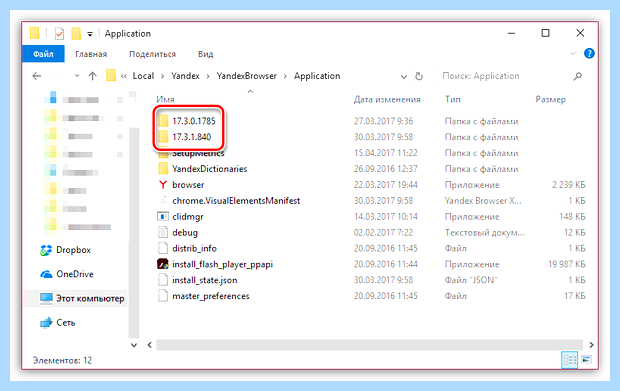Open the Поделиться ribbon tab
620x391 pixels.
pyautogui.click(x=152, y=54)
